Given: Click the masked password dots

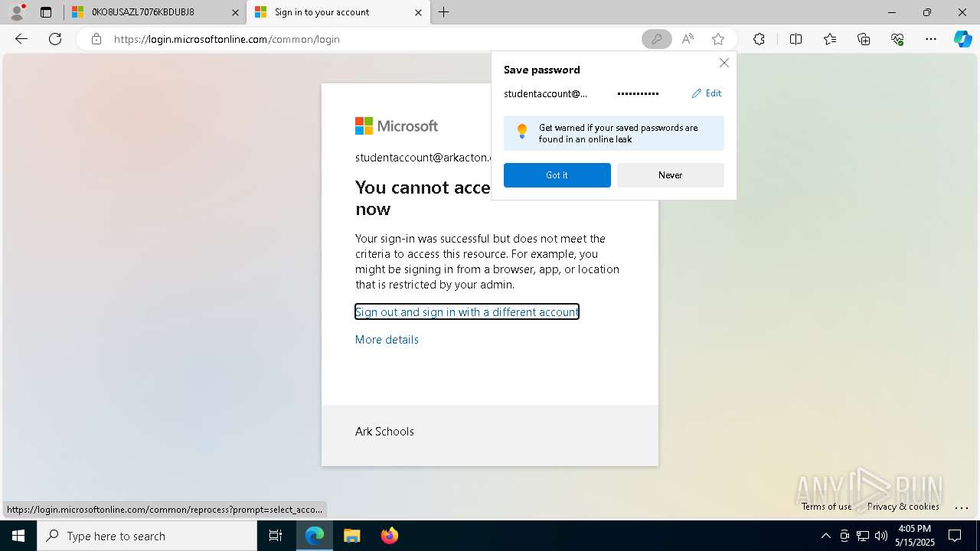Looking at the screenshot, I should [638, 93].
